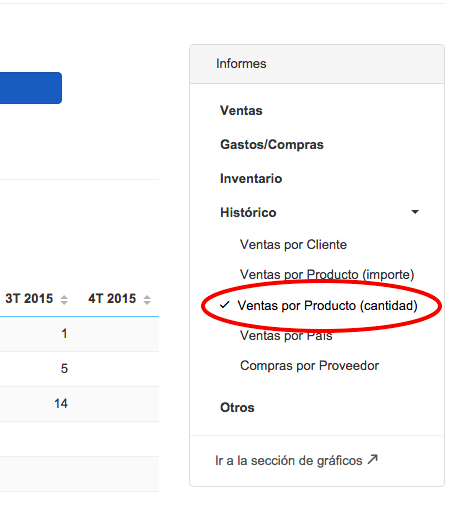Click the Histórico section title
This screenshot has width=472, height=526.
click(248, 213)
